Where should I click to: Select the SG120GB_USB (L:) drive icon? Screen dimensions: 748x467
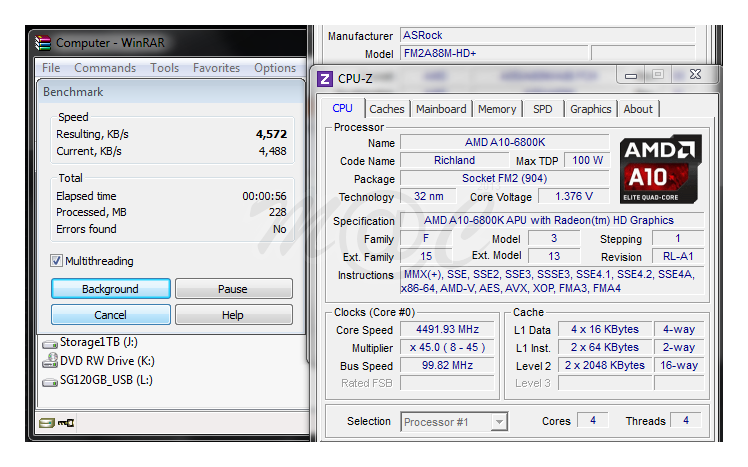tap(49, 380)
